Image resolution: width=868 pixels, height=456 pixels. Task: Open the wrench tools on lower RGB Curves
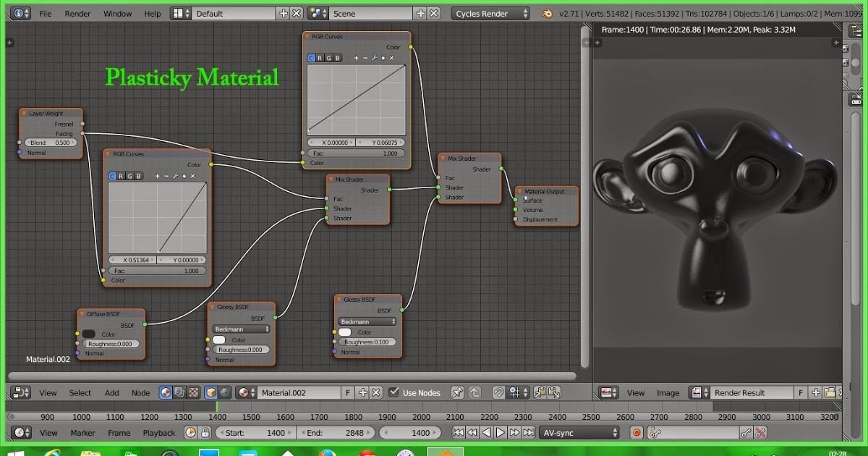(x=175, y=176)
